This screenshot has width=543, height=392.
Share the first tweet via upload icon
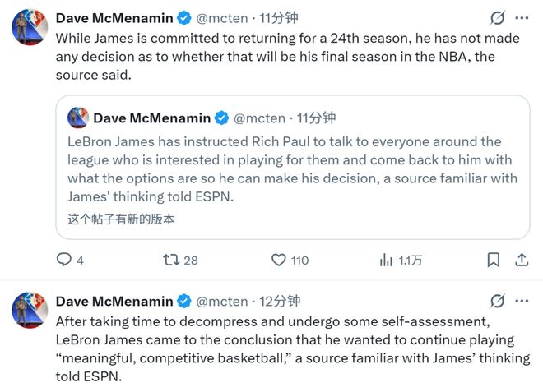pyautogui.click(x=522, y=260)
